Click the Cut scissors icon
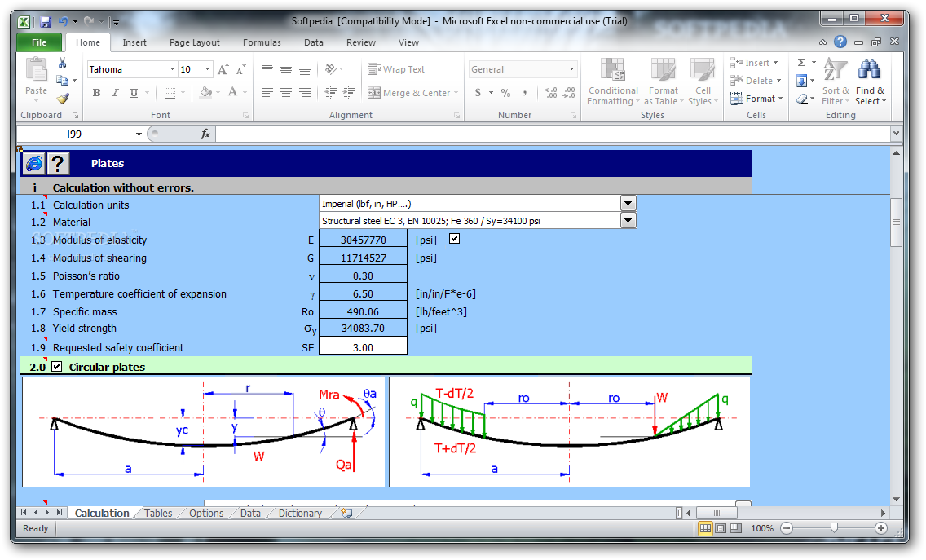Viewport: 926px width, 560px height. 62,63
